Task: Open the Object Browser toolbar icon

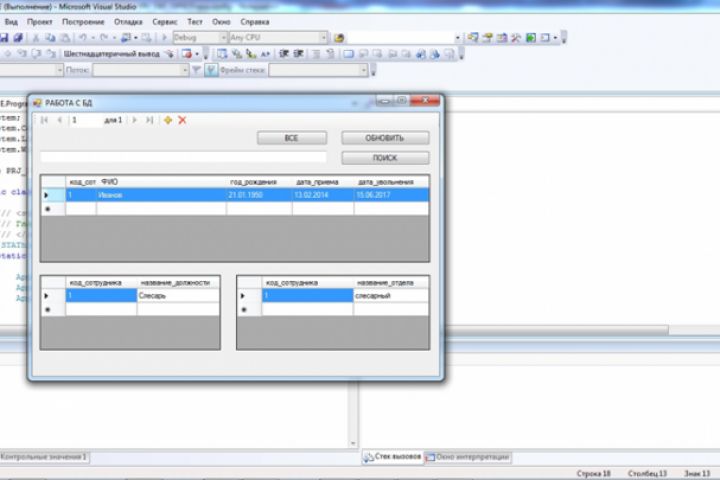Action: click(502, 38)
